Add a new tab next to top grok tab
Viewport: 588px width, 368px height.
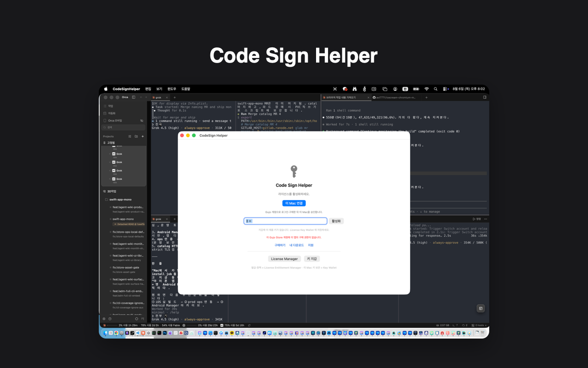tap(175, 98)
